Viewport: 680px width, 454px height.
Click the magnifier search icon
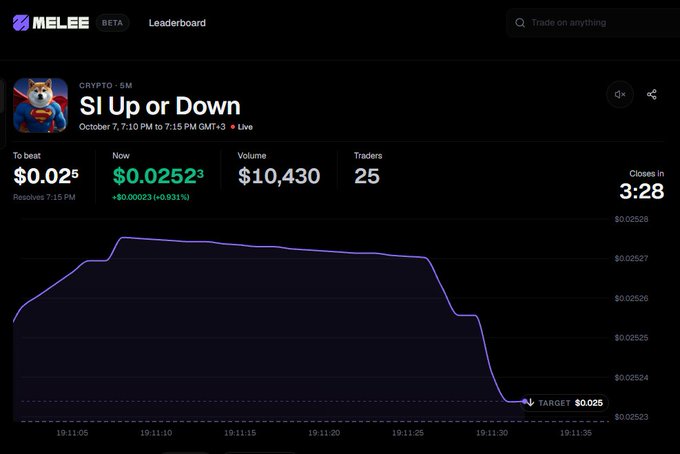click(520, 23)
